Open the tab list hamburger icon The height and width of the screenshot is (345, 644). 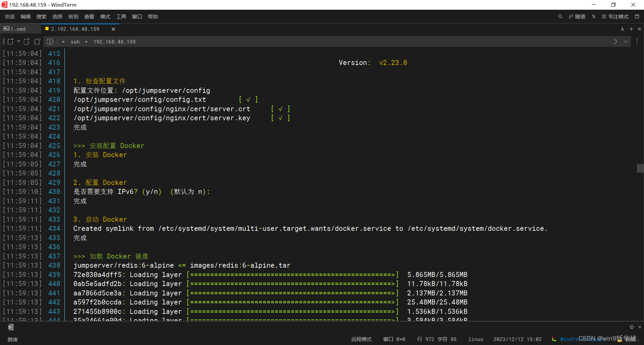(639, 29)
